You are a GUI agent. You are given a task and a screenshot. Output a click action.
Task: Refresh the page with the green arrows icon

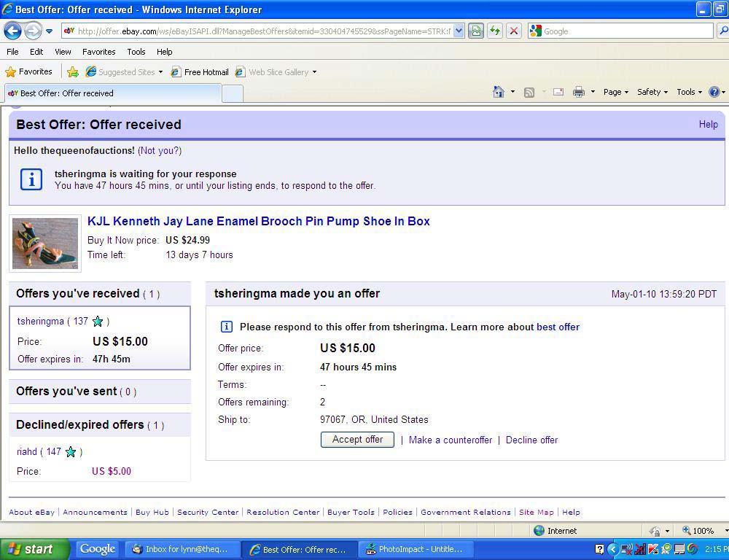495,31
